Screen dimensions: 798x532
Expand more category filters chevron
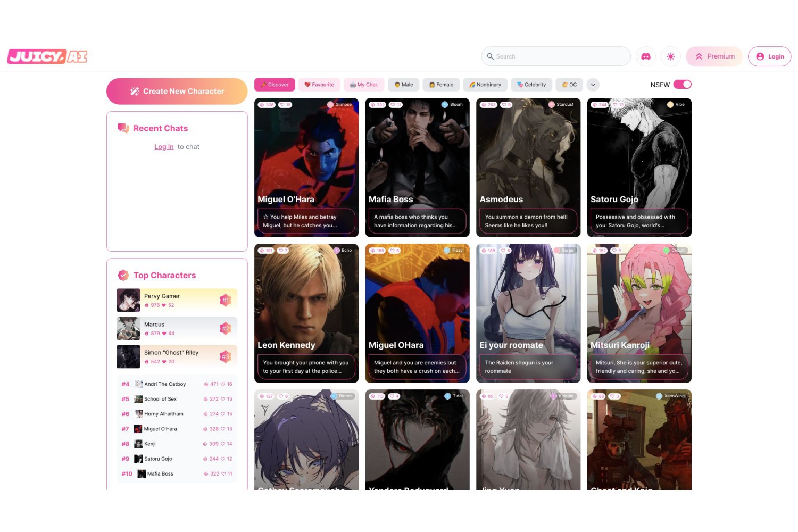tap(593, 85)
